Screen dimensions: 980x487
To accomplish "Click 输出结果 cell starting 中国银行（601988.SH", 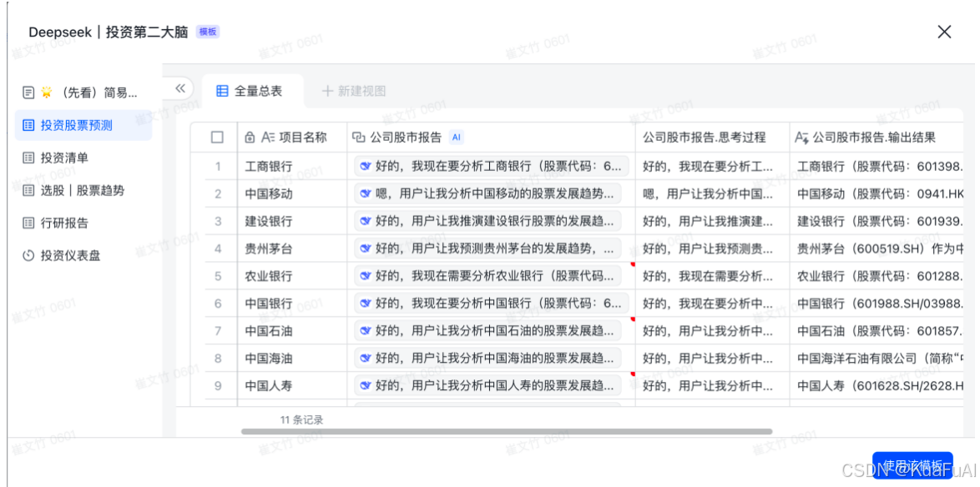I will pos(876,304).
